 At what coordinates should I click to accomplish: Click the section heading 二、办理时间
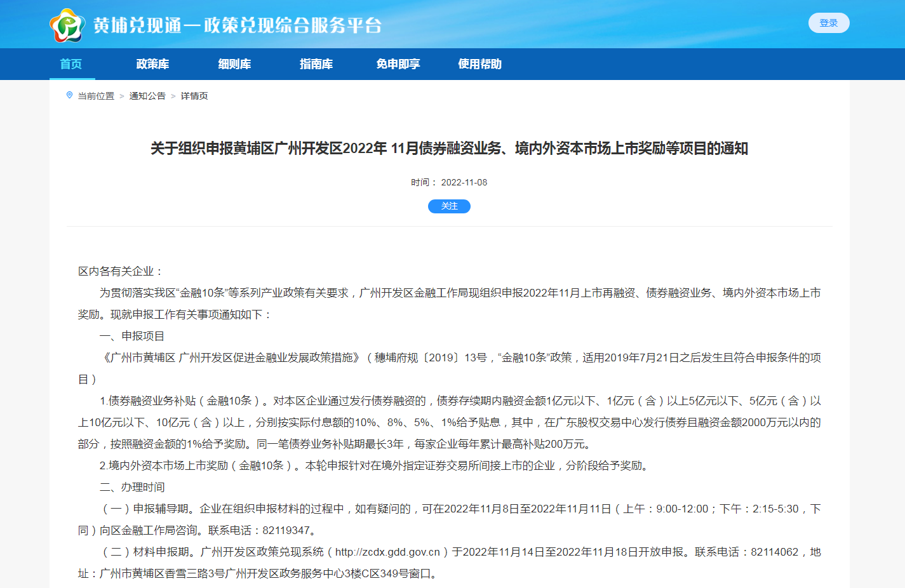(x=132, y=487)
